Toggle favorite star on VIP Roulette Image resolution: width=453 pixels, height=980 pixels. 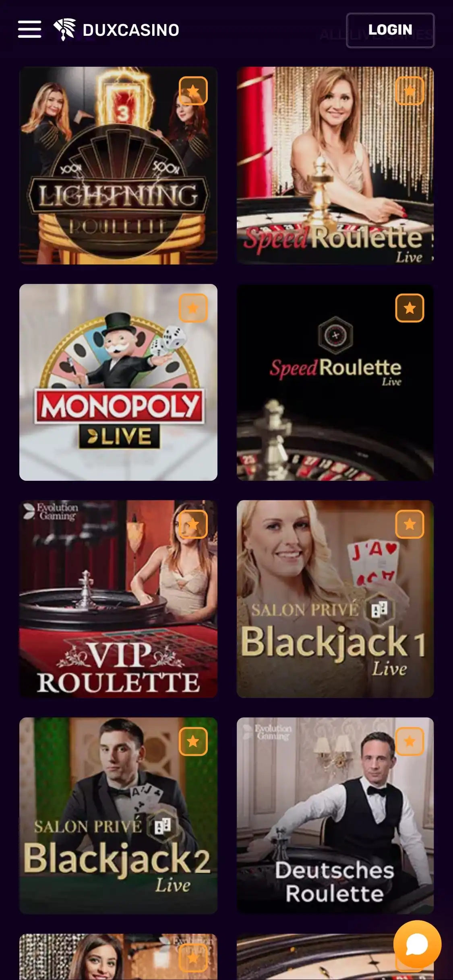click(x=193, y=524)
